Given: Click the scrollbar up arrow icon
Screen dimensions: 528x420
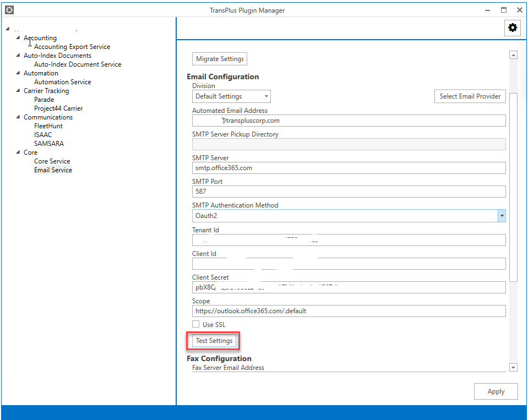Looking at the screenshot, I should pyautogui.click(x=513, y=54).
